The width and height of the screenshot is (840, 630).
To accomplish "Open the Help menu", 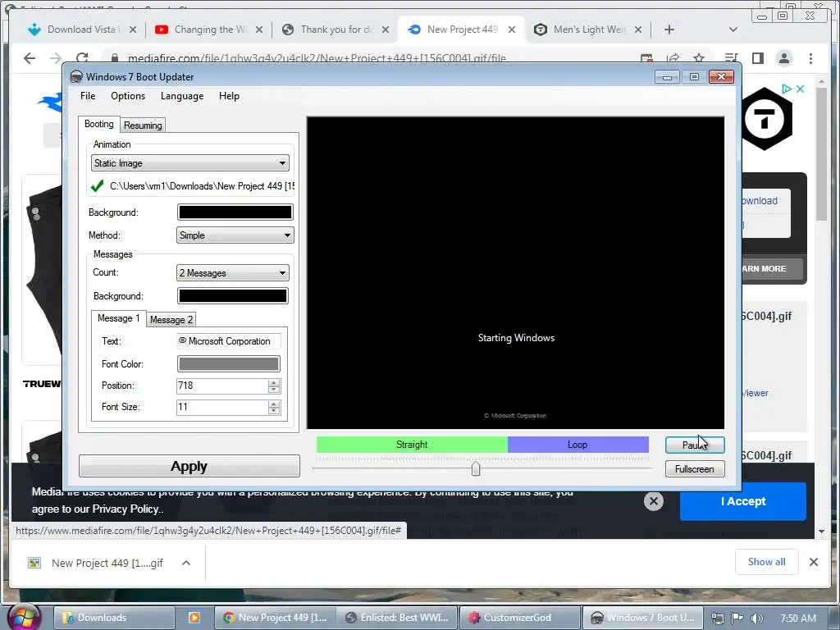I will click(229, 96).
